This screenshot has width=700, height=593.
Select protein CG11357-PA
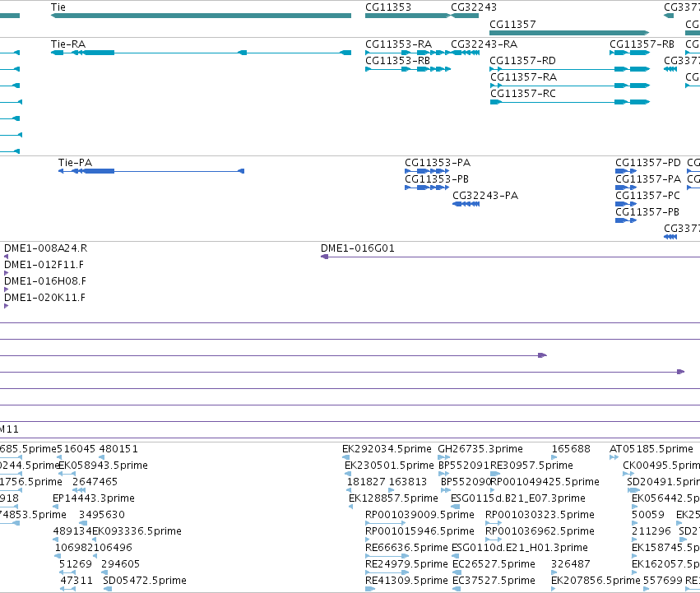(x=648, y=179)
